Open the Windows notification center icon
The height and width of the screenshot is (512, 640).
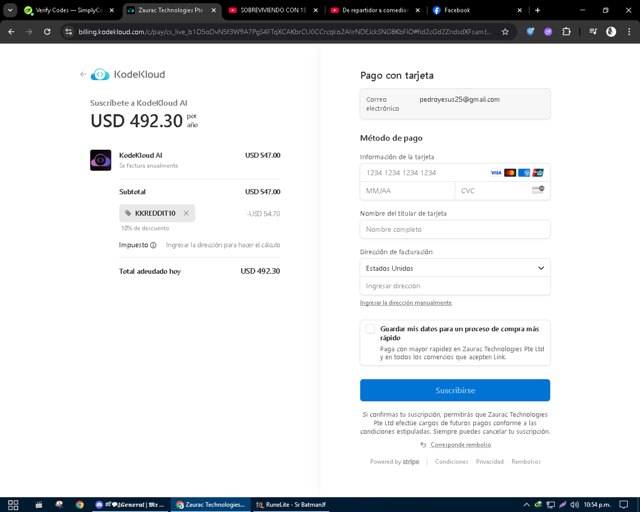pyautogui.click(x=623, y=505)
